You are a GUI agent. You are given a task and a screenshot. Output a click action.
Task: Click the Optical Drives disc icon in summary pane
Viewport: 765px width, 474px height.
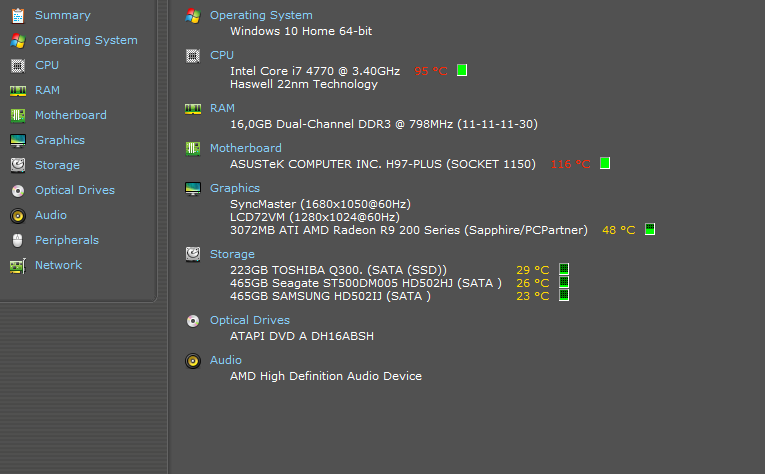click(x=193, y=320)
